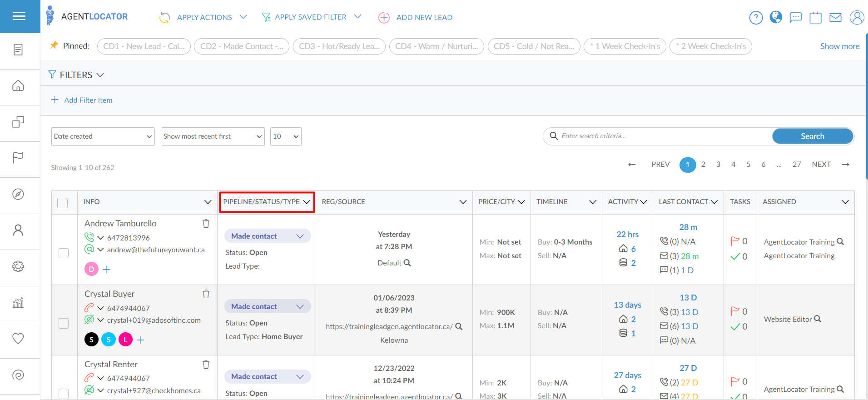Open the overlapping squares sidebar icon
Screen dimensions: 868x400
tap(18, 122)
